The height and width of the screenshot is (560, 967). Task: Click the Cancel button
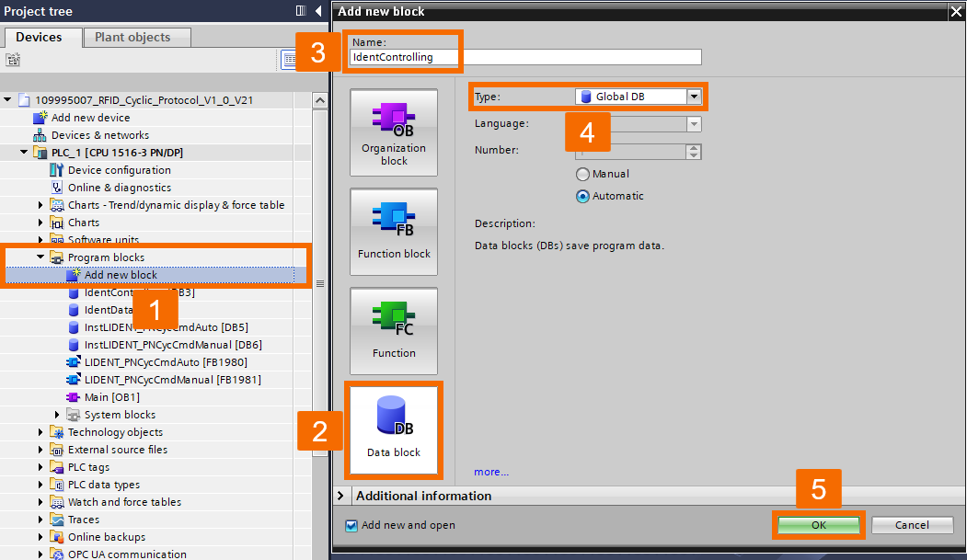pyautogui.click(x=912, y=525)
